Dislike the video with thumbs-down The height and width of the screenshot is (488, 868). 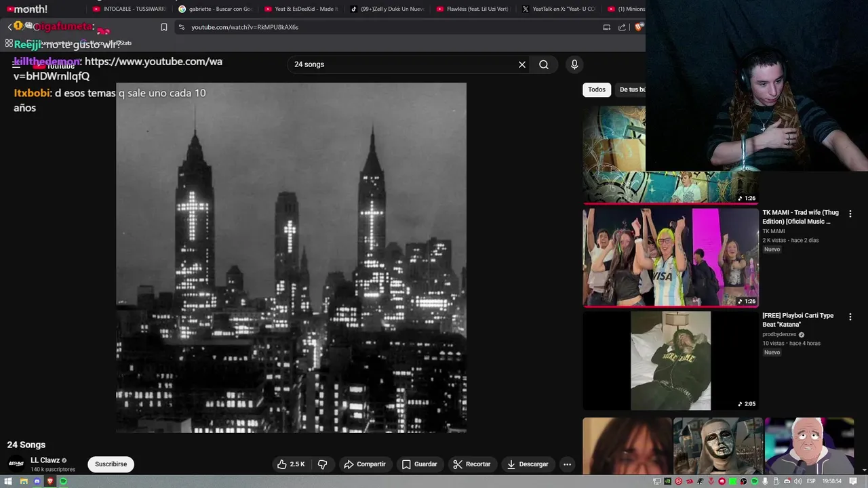323,464
